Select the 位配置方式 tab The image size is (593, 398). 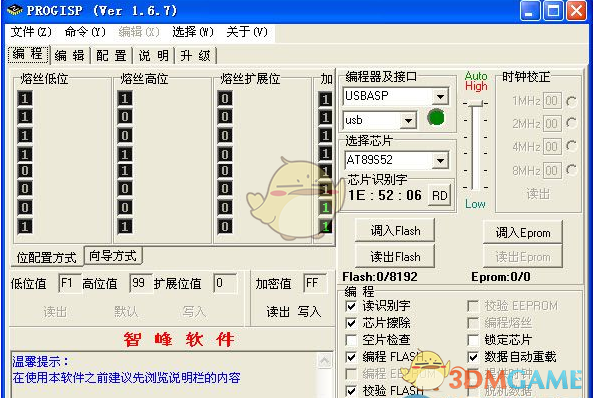point(47,258)
